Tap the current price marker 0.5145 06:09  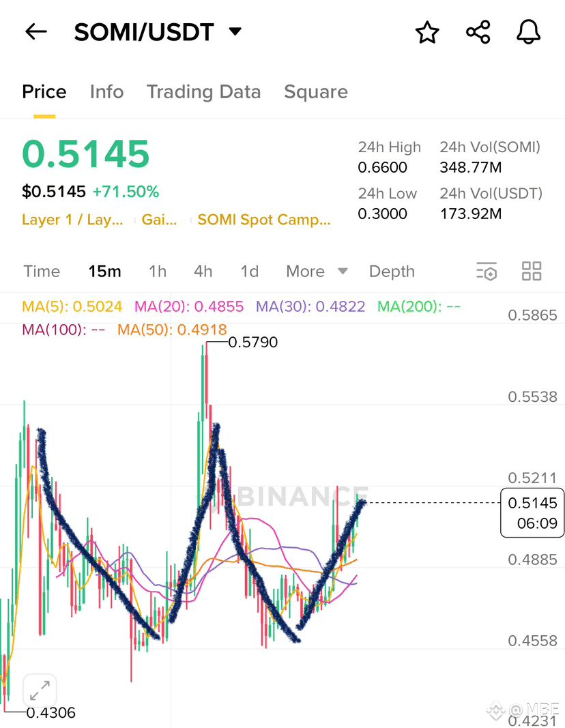(532, 512)
